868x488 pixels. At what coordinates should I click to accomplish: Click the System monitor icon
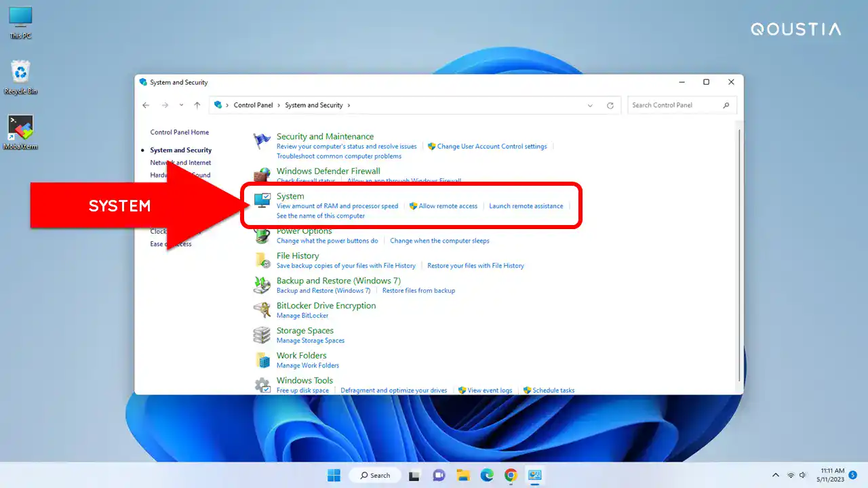(x=262, y=200)
